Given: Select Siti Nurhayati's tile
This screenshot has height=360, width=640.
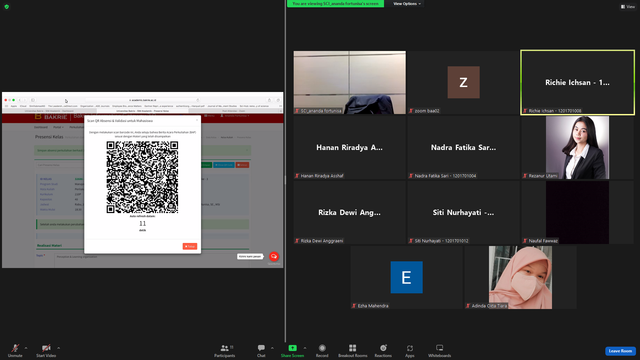Looking at the screenshot, I should (463, 212).
